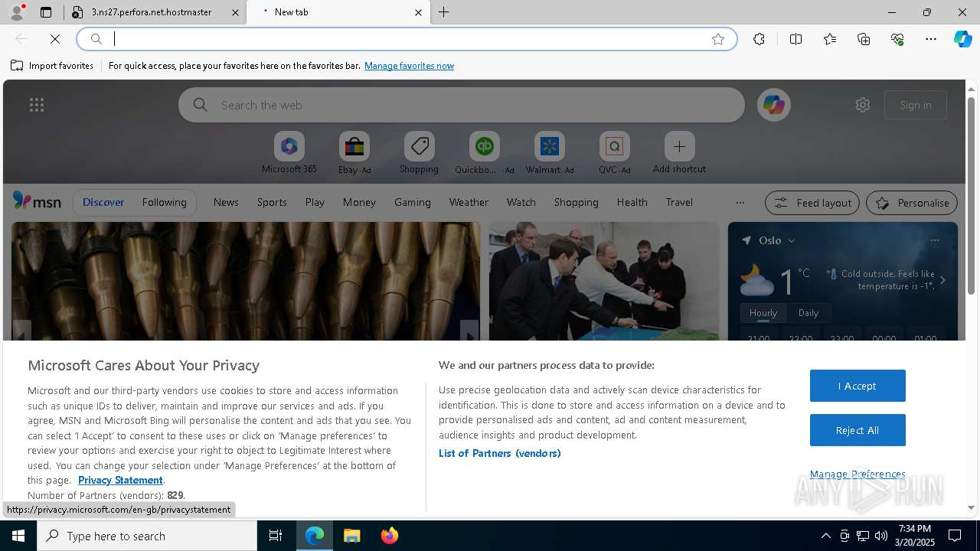Viewport: 980px width, 551px height.
Task: Select the Following feed tab
Action: [x=164, y=202]
